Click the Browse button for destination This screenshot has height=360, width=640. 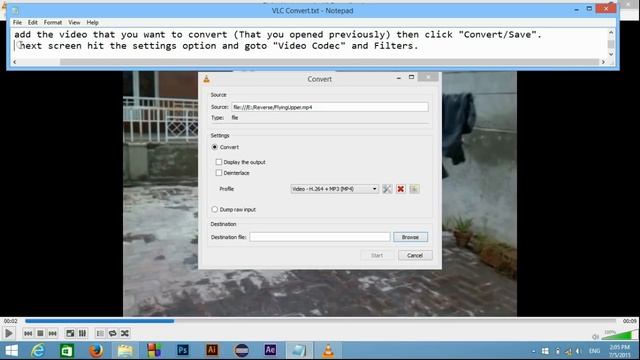coord(410,237)
